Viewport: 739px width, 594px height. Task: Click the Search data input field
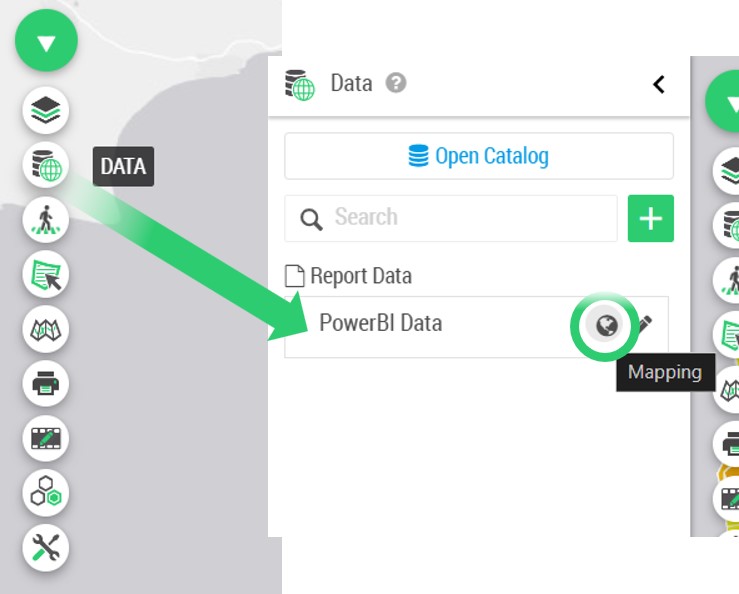pyautogui.click(x=451, y=218)
